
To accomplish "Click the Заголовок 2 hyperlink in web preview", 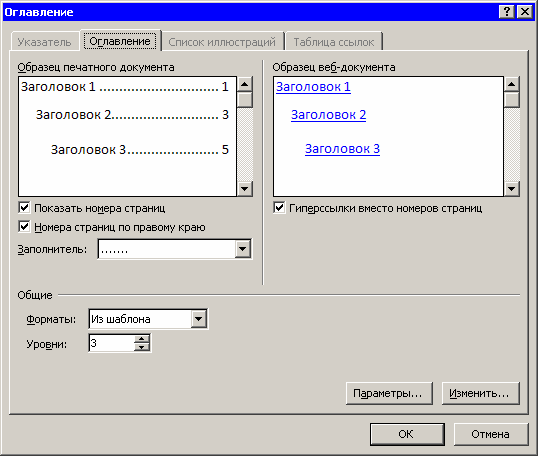I will 328,115.
